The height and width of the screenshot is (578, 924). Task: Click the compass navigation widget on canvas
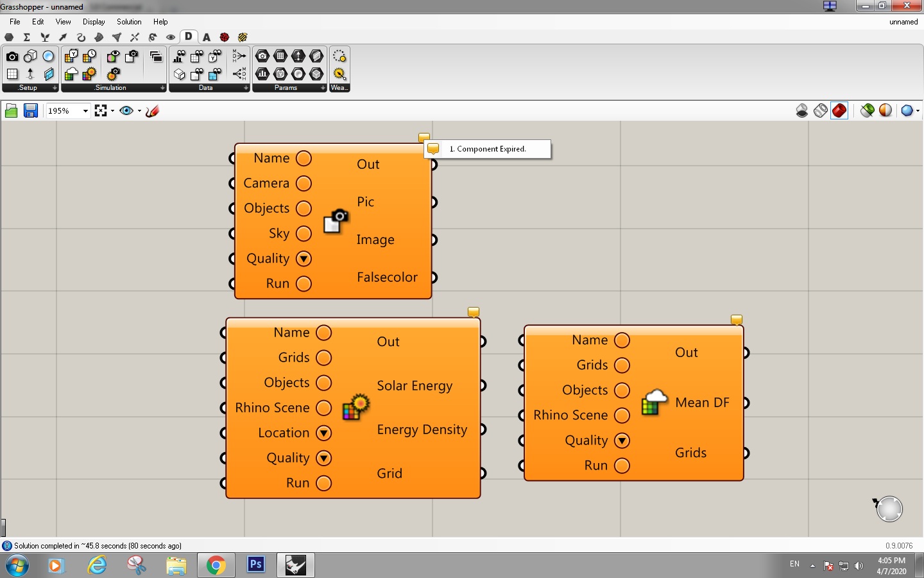point(889,509)
